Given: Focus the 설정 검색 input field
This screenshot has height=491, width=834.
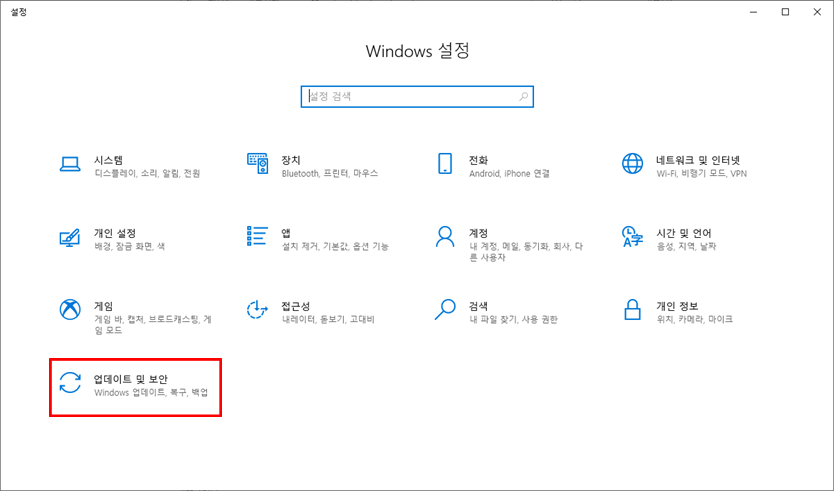Looking at the screenshot, I should (417, 96).
